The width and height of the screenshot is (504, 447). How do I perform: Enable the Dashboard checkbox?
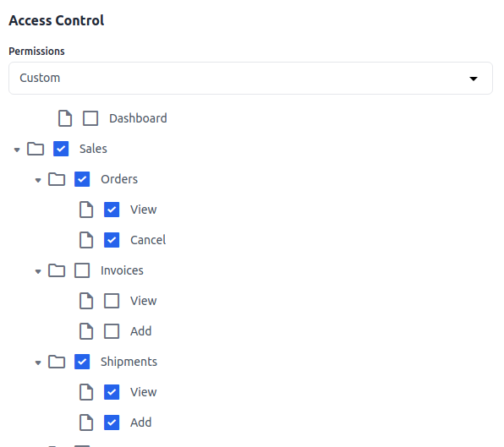click(x=90, y=118)
